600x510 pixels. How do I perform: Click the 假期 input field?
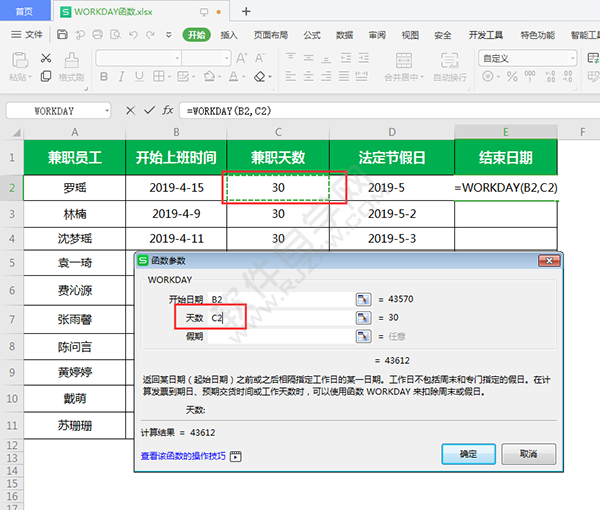(281, 336)
